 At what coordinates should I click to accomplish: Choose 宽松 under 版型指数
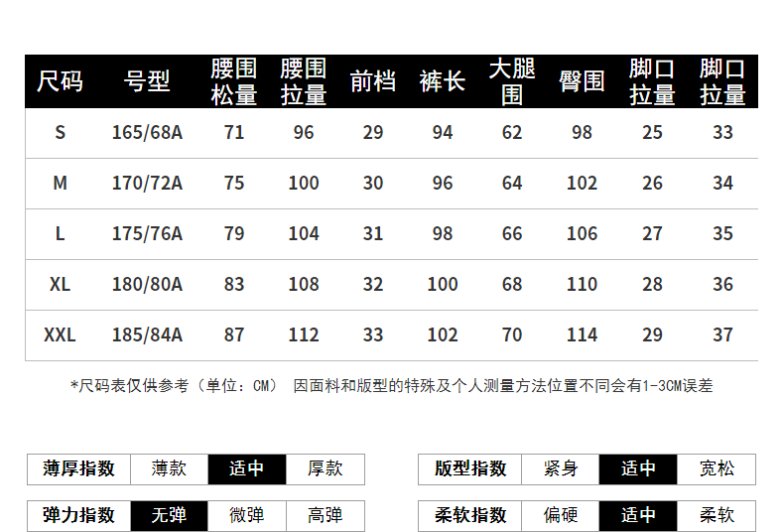[717, 469]
